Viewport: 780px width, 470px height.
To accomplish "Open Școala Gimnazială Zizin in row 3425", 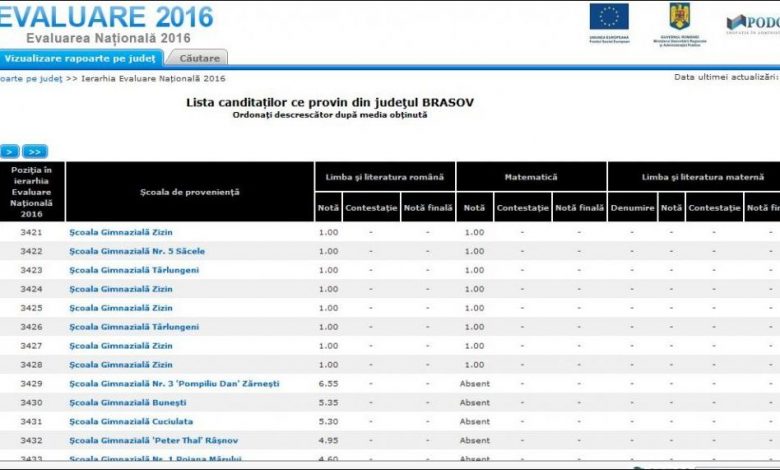I will (121, 308).
